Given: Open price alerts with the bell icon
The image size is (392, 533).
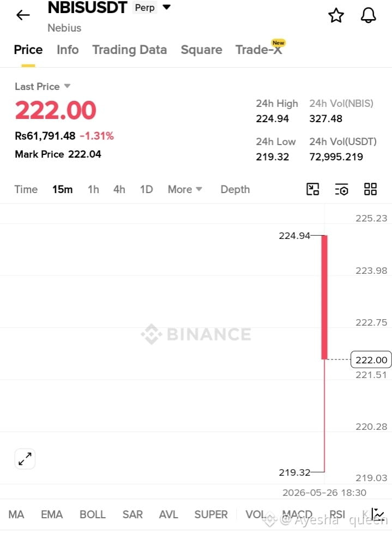Looking at the screenshot, I should click(368, 15).
